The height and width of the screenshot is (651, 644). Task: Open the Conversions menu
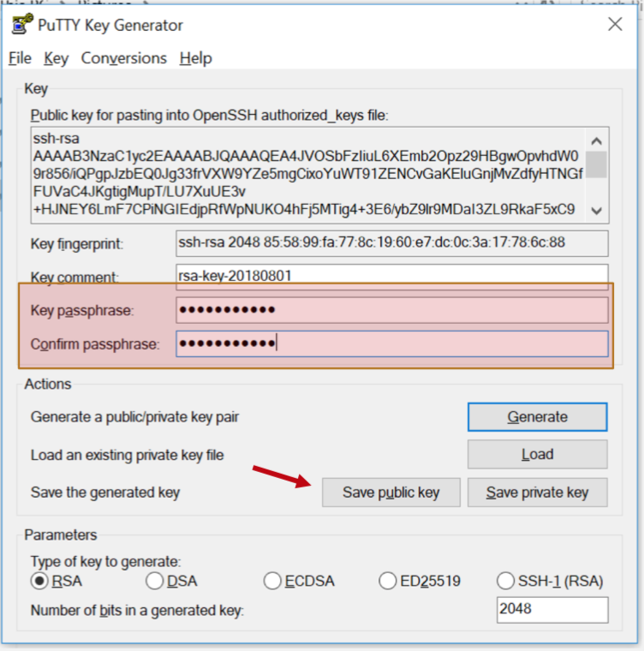point(123,58)
